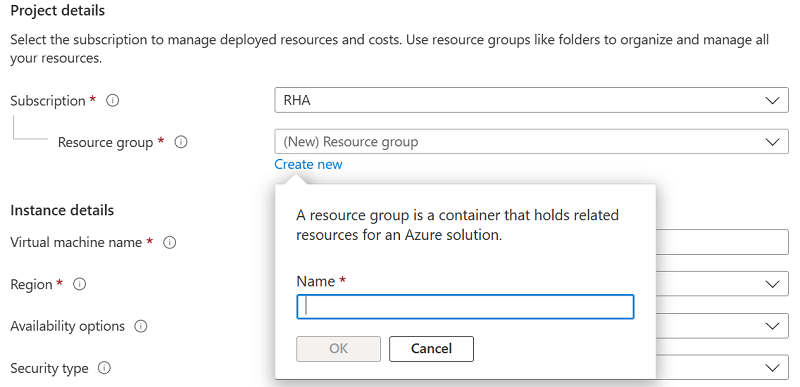Click the Resource group info icon
Viewport: 800px width, 387px height.
coord(181,142)
